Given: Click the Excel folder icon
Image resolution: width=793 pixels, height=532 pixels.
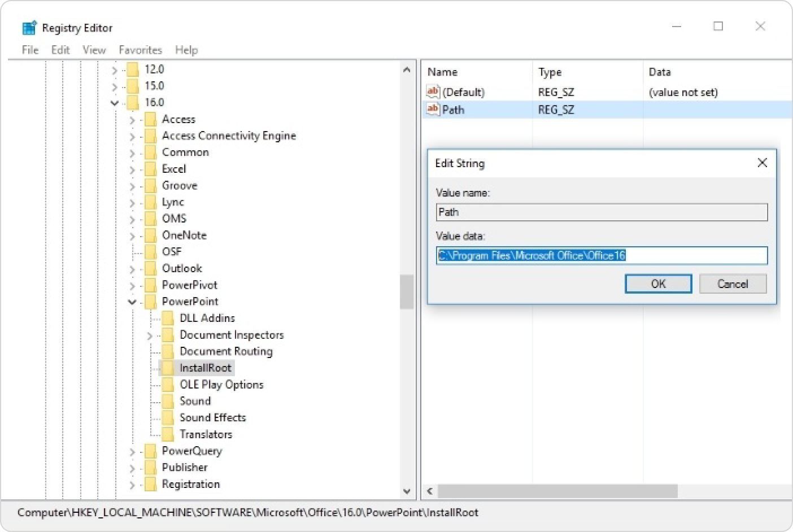Looking at the screenshot, I should click(x=150, y=169).
